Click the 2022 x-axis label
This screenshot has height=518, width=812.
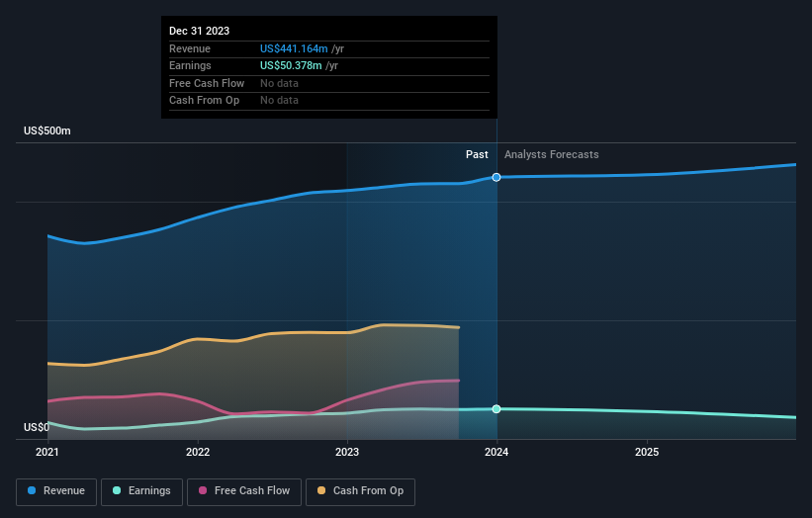(198, 453)
